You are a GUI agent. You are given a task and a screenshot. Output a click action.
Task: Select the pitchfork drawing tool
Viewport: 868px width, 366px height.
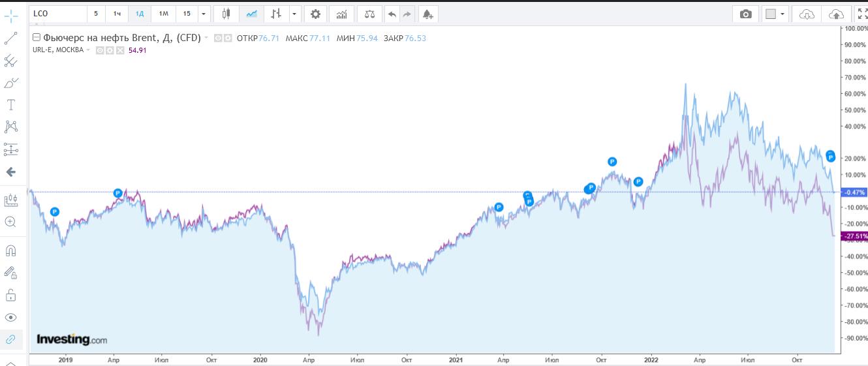click(11, 61)
